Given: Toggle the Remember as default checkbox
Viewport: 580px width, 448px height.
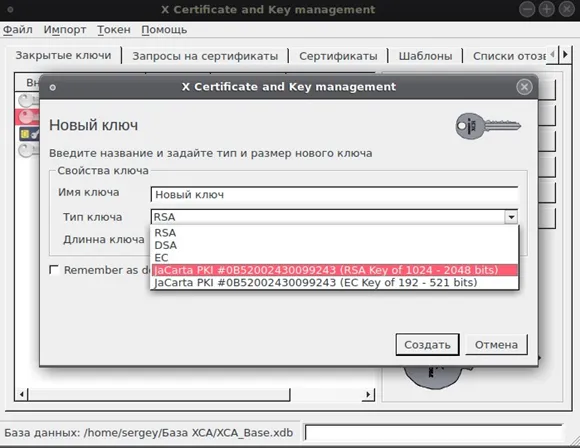Looking at the screenshot, I should pyautogui.click(x=54, y=270).
